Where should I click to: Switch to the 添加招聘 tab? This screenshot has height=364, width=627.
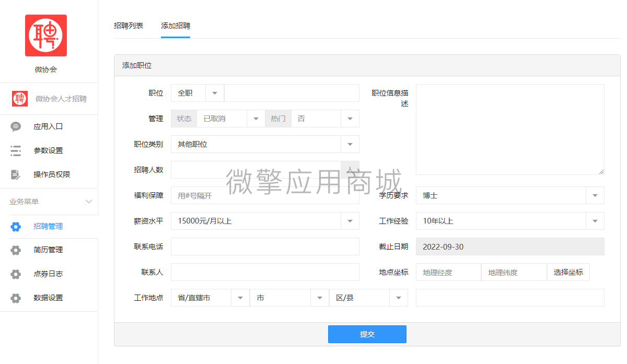(x=176, y=26)
